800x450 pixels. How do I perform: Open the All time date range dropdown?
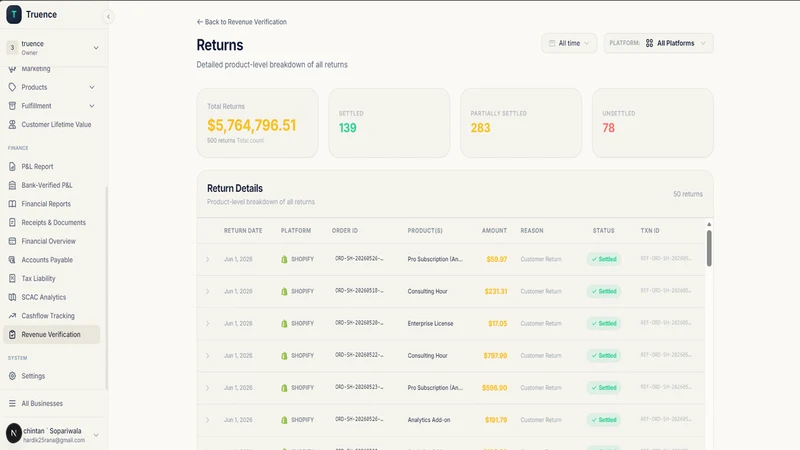[569, 43]
